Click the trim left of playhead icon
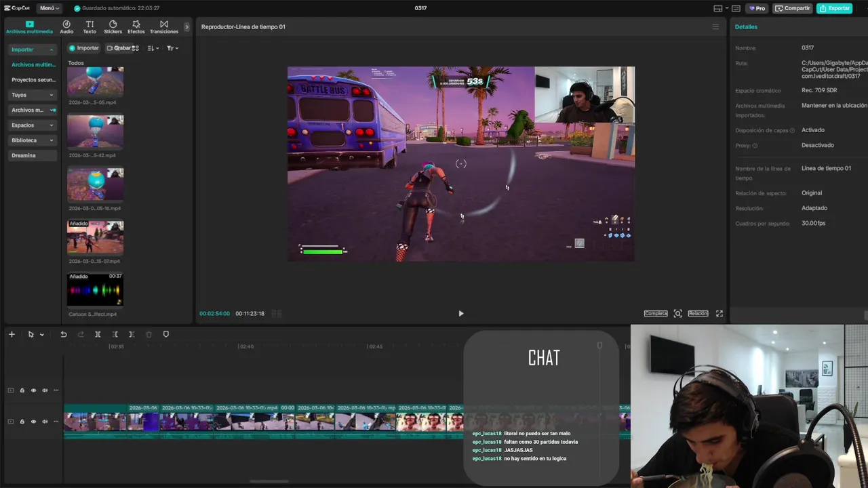Image resolution: width=868 pixels, height=488 pixels. point(115,334)
